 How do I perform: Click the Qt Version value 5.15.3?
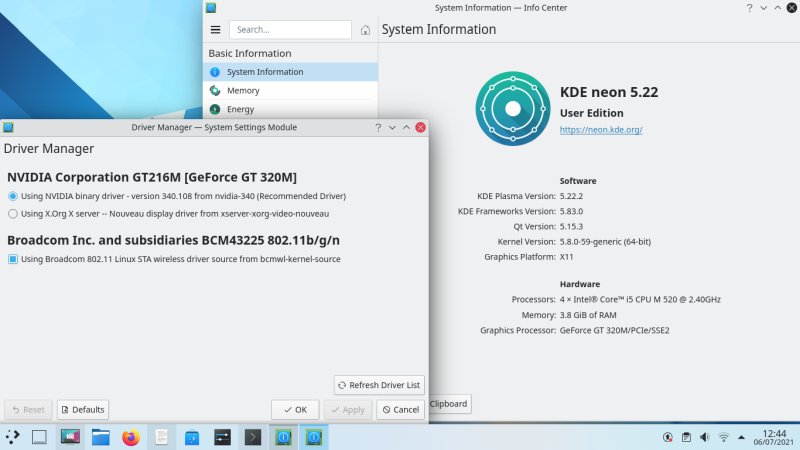coord(571,227)
